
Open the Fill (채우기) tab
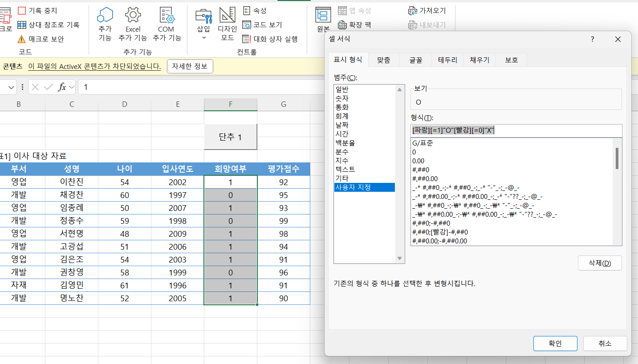[479, 60]
